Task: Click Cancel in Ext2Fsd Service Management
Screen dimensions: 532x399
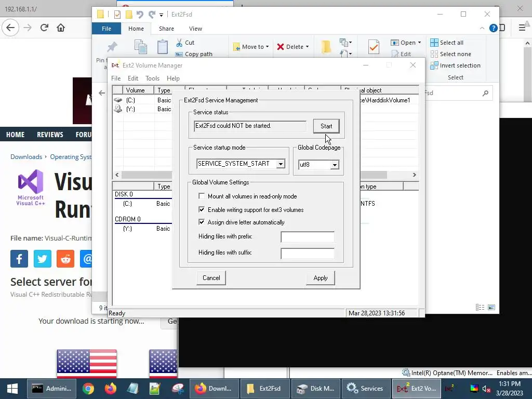Action: pyautogui.click(x=211, y=278)
